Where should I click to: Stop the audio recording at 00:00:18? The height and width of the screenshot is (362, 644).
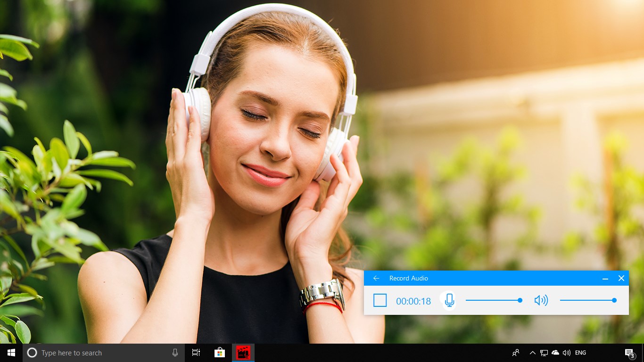[x=380, y=300]
